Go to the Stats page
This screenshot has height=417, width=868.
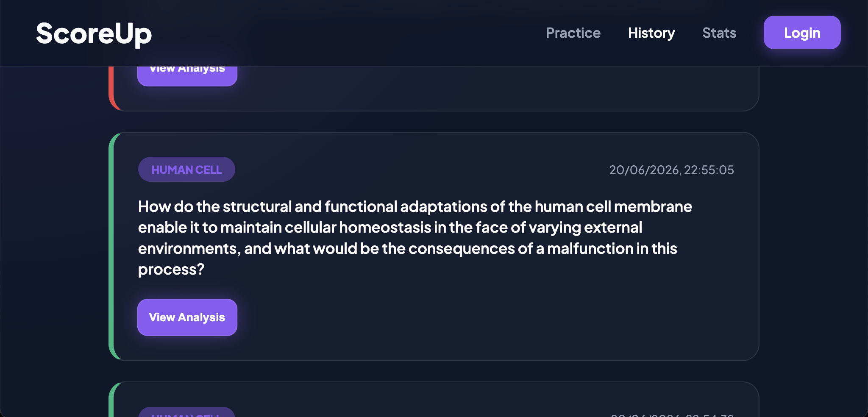[719, 33]
